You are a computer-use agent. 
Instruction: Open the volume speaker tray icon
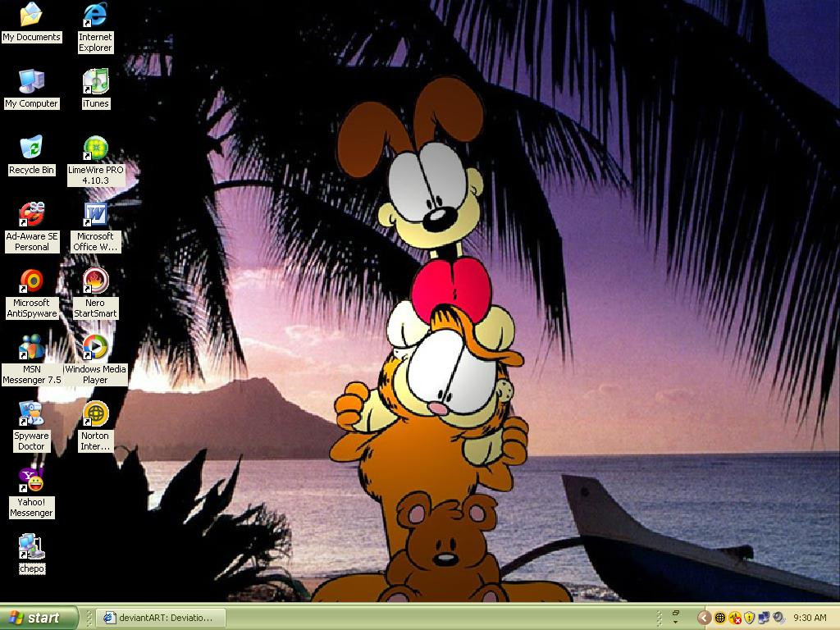pos(778,619)
